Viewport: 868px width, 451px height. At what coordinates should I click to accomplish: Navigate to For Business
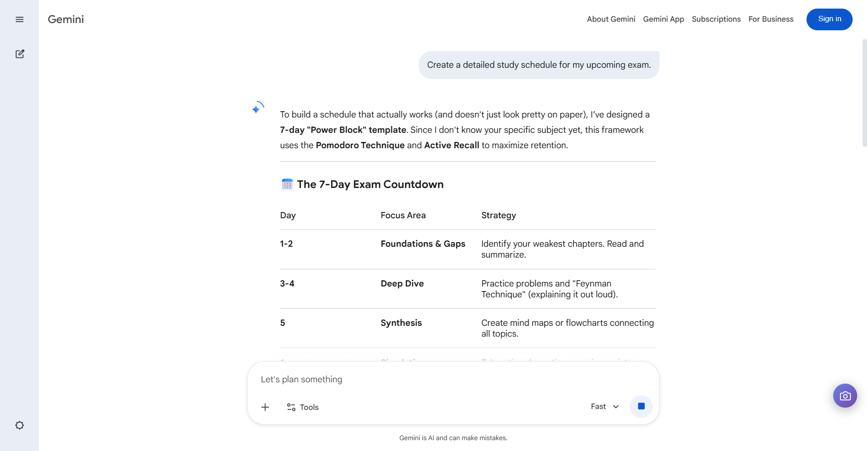pyautogui.click(x=771, y=19)
